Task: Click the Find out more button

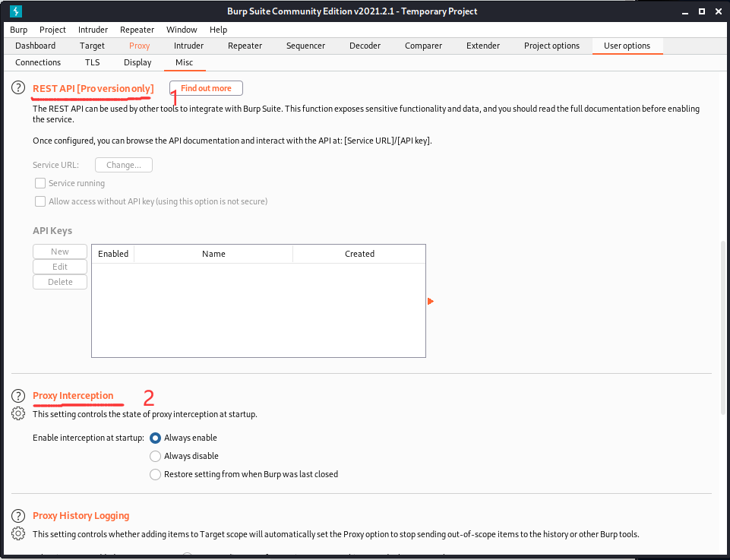Action: 207,88
